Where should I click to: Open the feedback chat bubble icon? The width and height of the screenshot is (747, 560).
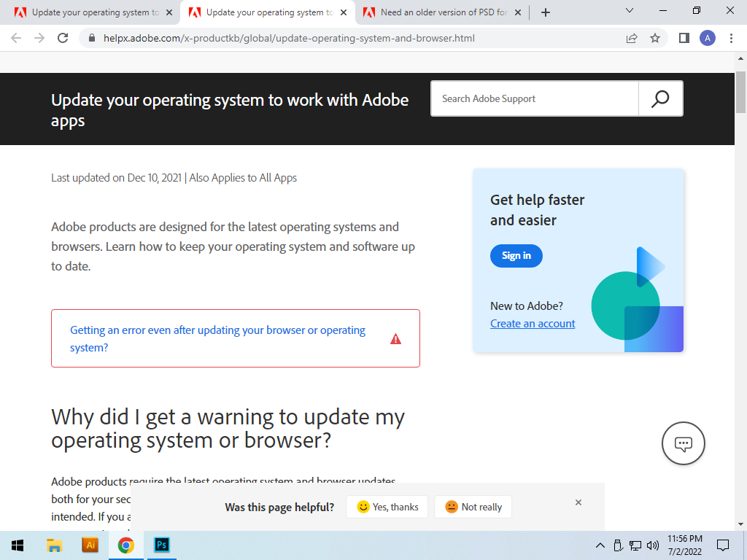point(683,443)
